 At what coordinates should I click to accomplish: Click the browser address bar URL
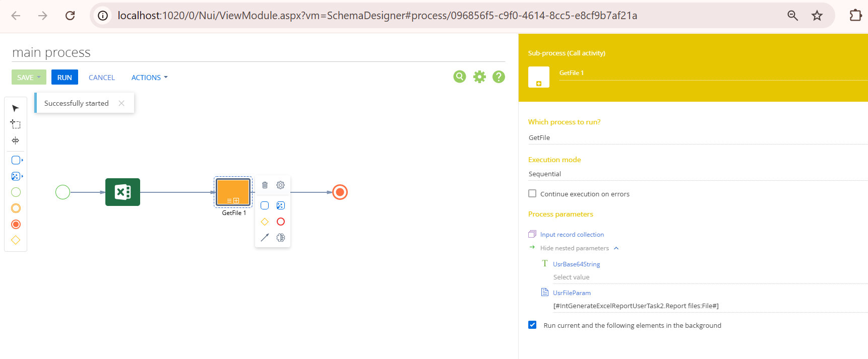378,16
